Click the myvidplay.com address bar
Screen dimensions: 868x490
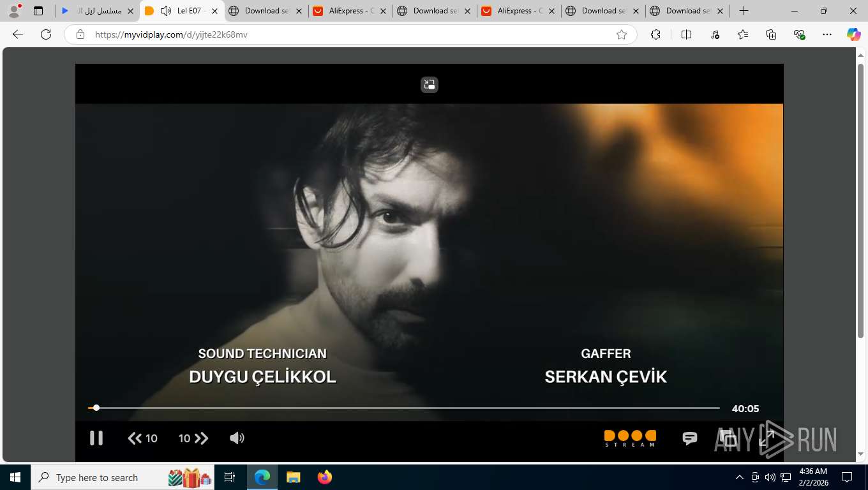(x=350, y=34)
